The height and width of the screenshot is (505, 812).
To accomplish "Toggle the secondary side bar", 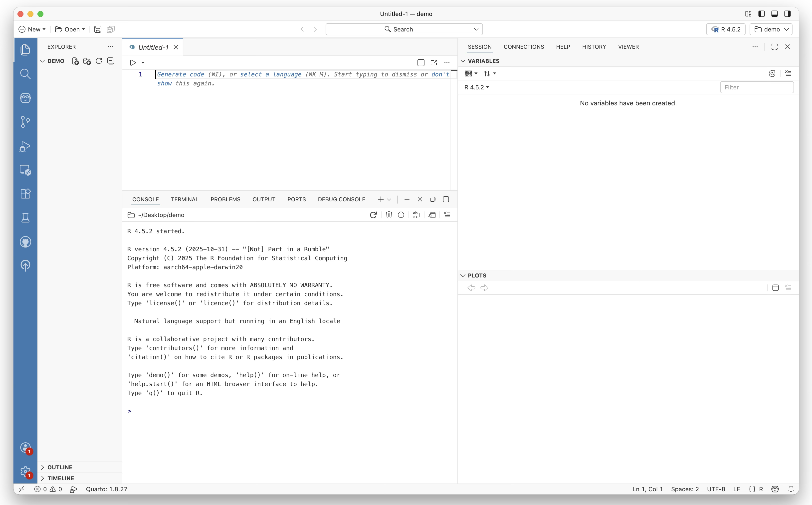I will [787, 14].
